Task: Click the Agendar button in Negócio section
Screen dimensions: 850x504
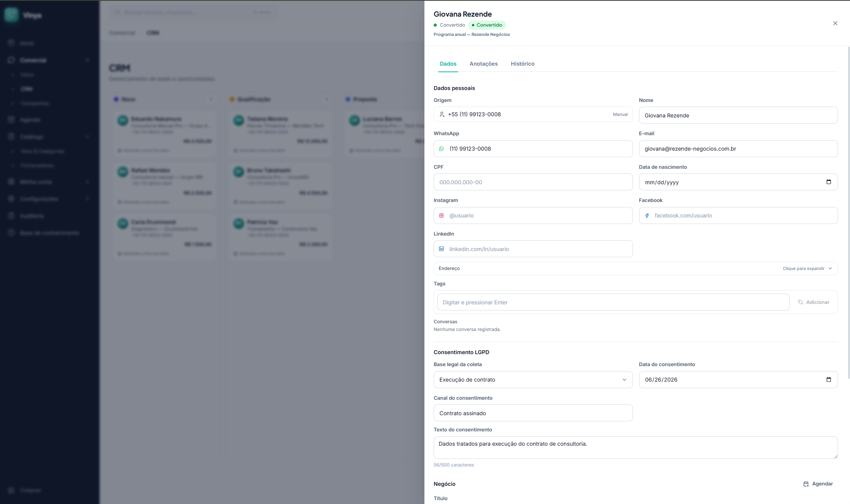Action: [x=818, y=484]
